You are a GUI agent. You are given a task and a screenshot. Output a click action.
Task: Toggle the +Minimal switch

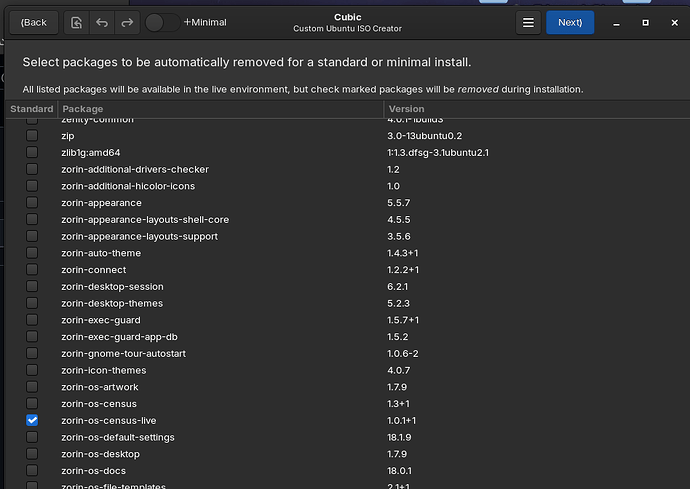tap(162, 22)
